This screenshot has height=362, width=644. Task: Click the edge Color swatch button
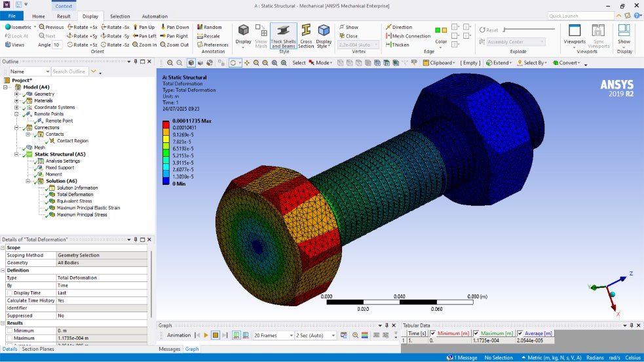tap(441, 35)
